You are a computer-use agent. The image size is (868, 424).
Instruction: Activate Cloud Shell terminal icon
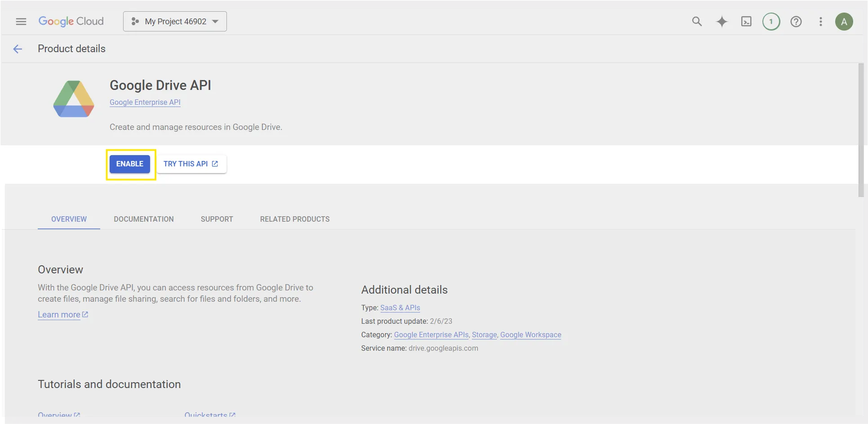coord(746,22)
